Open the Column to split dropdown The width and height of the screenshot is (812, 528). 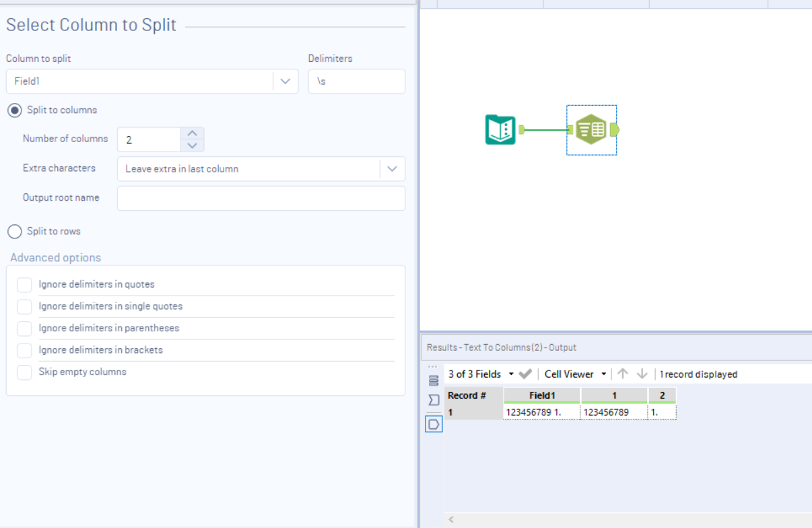tap(285, 81)
